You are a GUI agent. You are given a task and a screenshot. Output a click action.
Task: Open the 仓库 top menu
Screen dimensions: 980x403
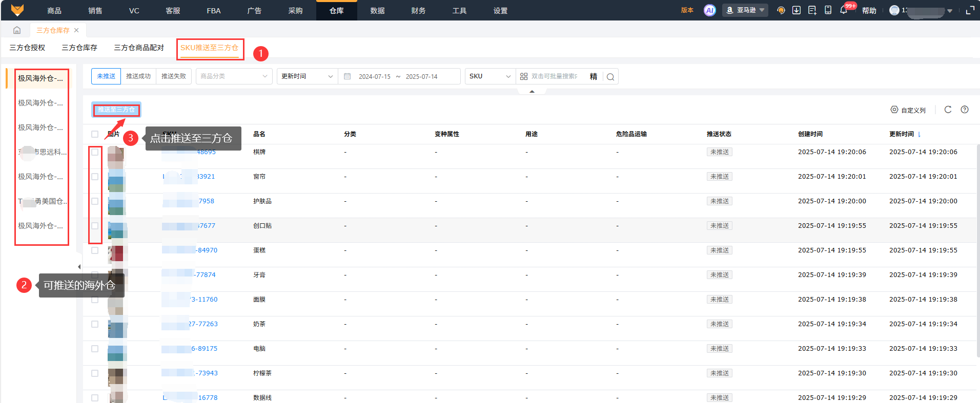336,11
